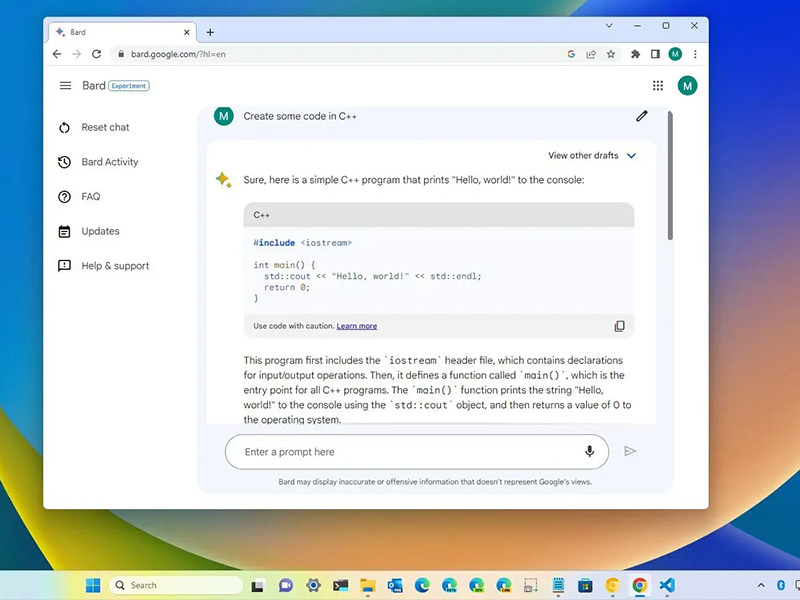Viewport: 800px width, 600px height.
Task: Open the Chrome profile avatar M
Action: (675, 54)
